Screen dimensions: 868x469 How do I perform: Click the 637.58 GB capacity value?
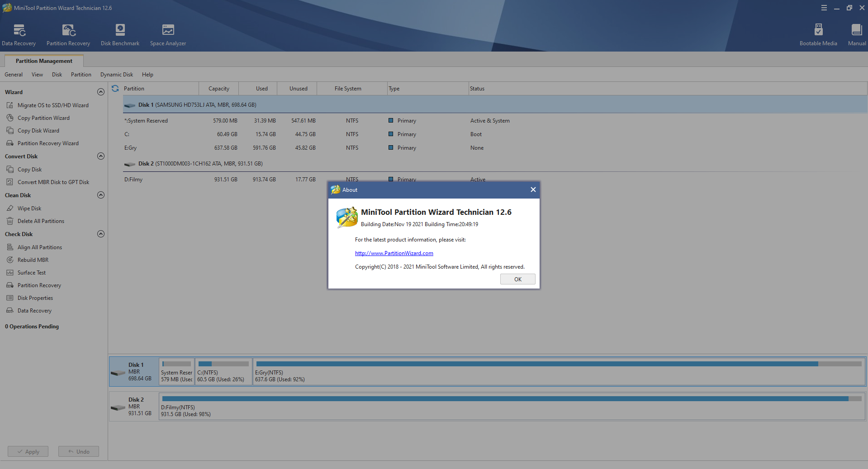coord(226,148)
